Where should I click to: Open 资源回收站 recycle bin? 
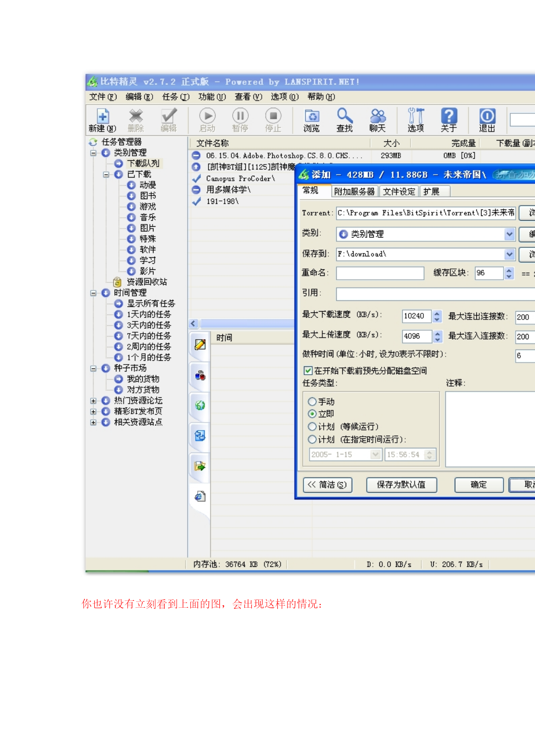[x=147, y=282]
